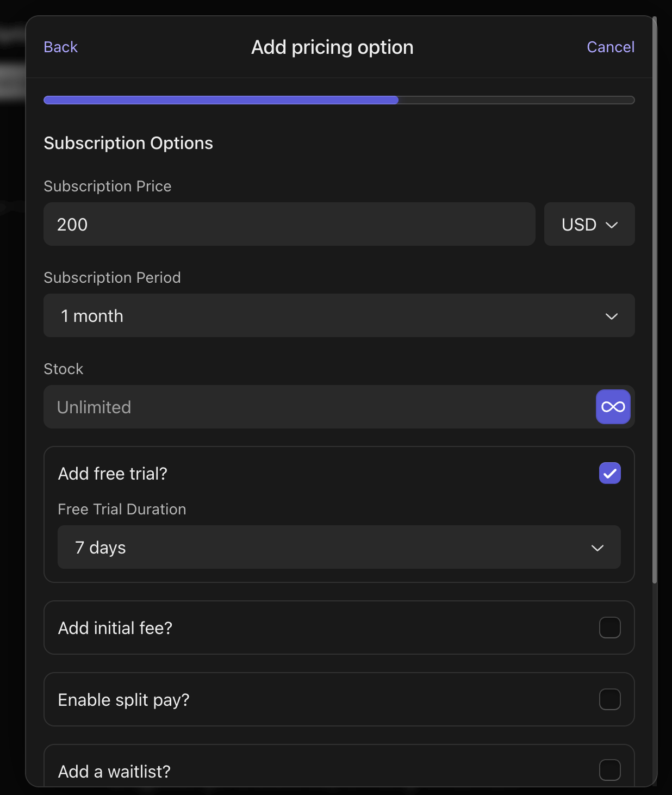Click the chevron on the Free Trial Duration field
Image resolution: width=672 pixels, height=795 pixels.
click(598, 548)
